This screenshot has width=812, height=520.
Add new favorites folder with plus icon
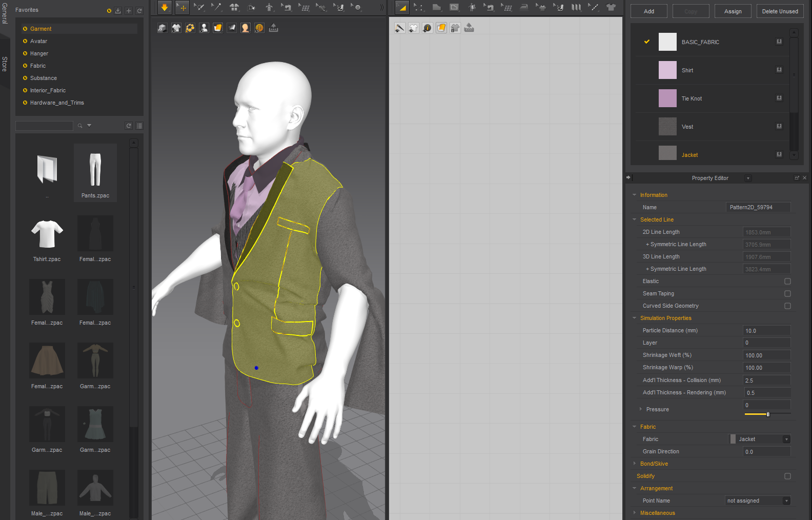(129, 11)
